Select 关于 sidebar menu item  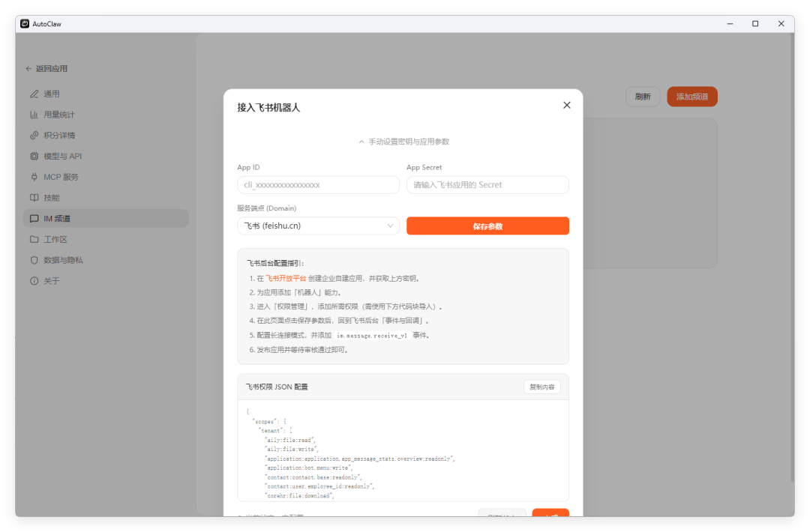click(x=106, y=281)
